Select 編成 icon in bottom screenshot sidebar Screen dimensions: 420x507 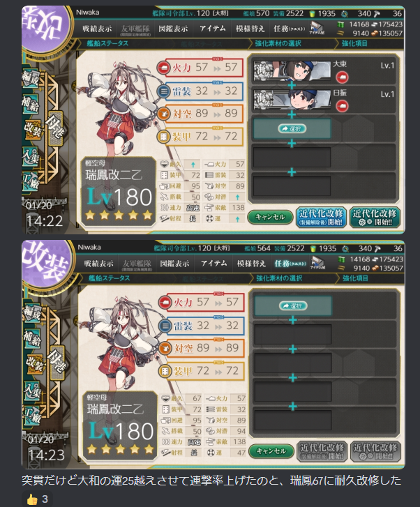pos(32,313)
